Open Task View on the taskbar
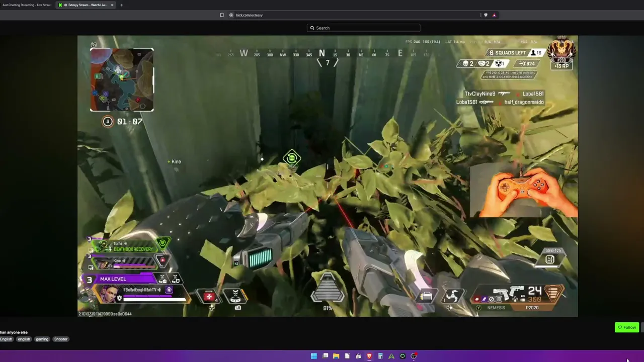 click(x=326, y=356)
